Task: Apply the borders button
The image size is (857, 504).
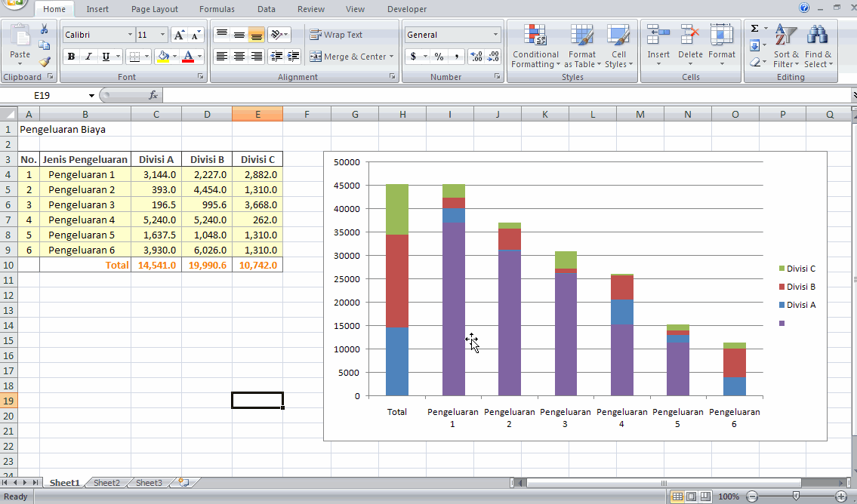Action: (x=134, y=57)
